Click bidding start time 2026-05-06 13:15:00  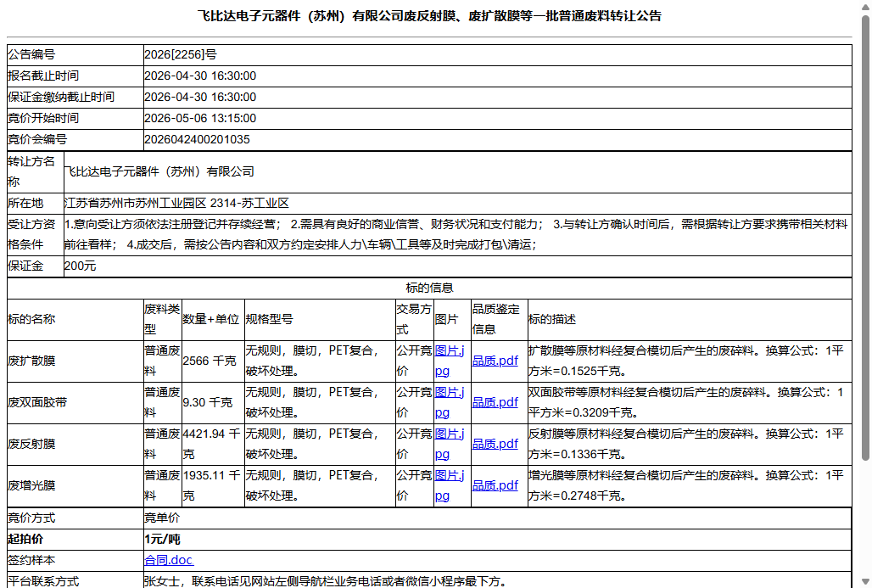pyautogui.click(x=200, y=118)
